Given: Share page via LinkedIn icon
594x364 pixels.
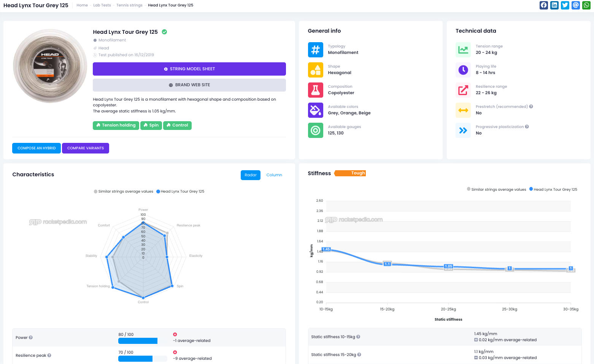Looking at the screenshot, I should click(554, 5).
